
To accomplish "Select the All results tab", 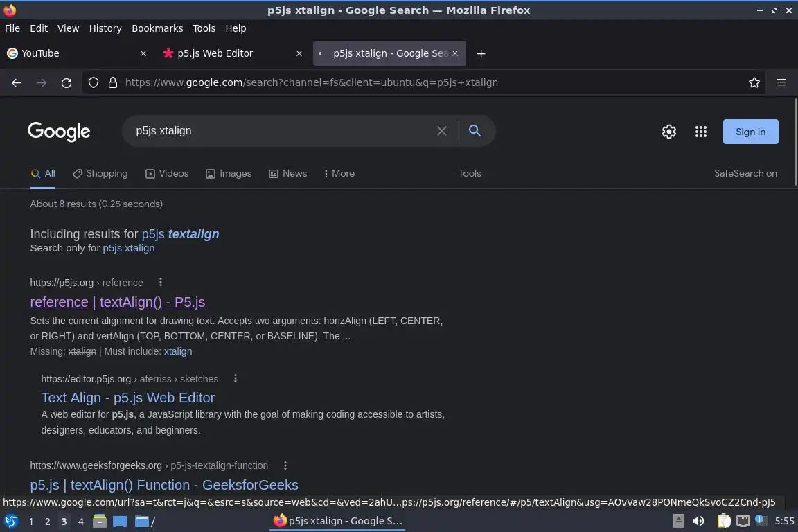I will (x=43, y=174).
